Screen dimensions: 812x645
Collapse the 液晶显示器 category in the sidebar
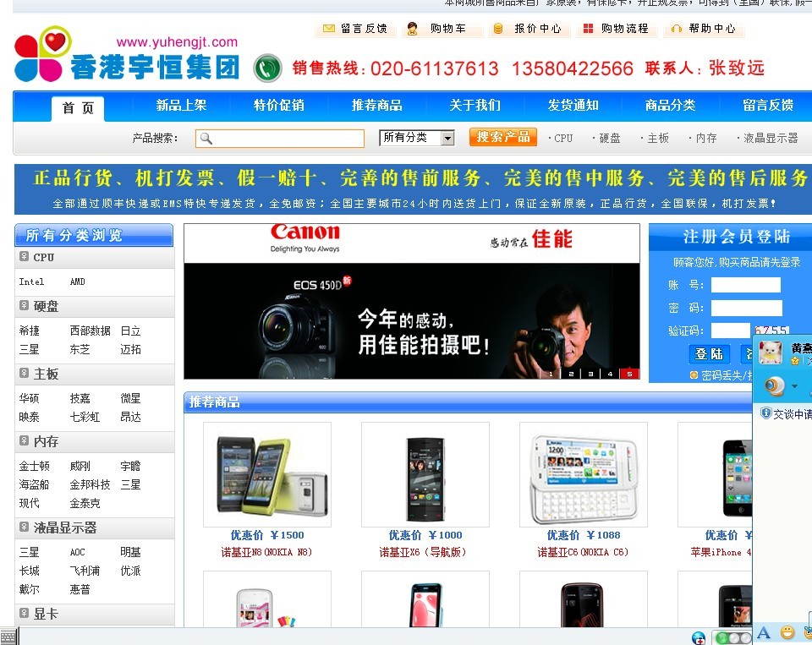[24, 527]
